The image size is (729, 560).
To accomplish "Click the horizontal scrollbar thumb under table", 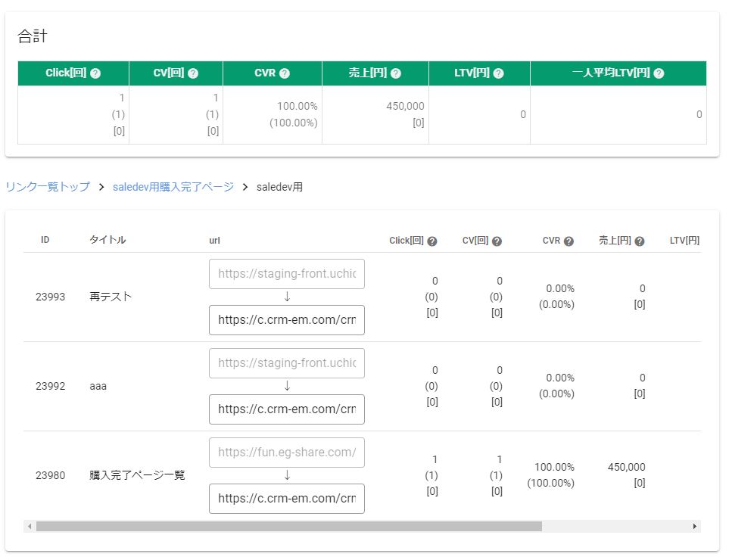I will [x=288, y=526].
